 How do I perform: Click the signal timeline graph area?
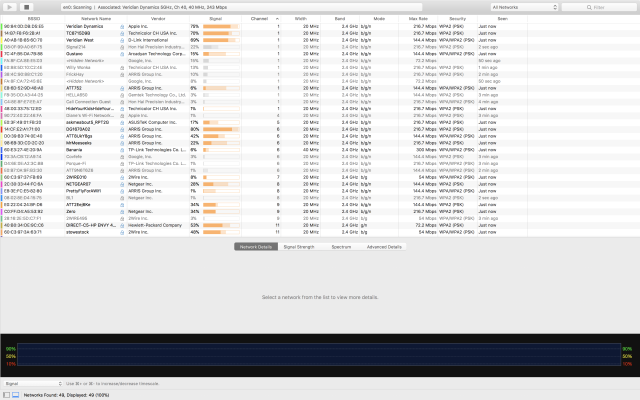click(319, 354)
